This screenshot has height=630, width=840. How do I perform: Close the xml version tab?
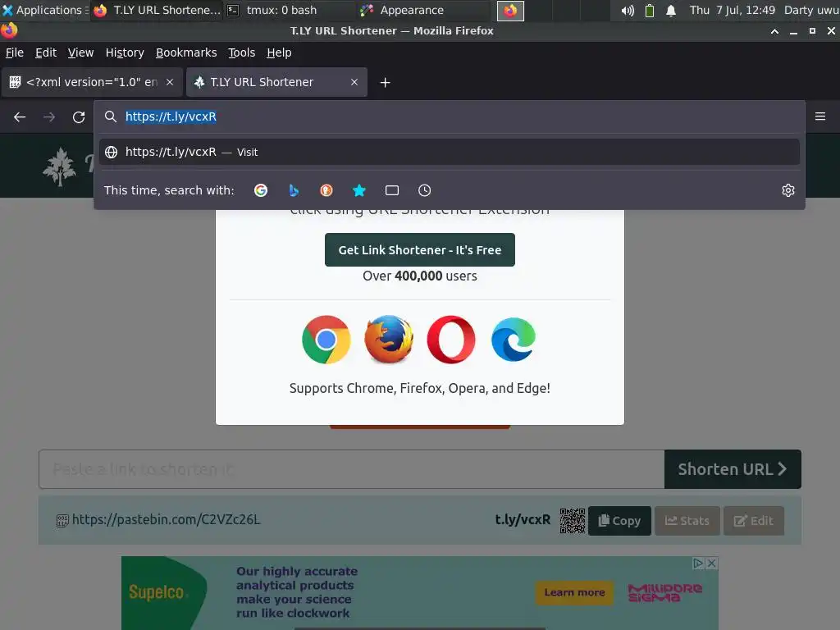pos(170,82)
